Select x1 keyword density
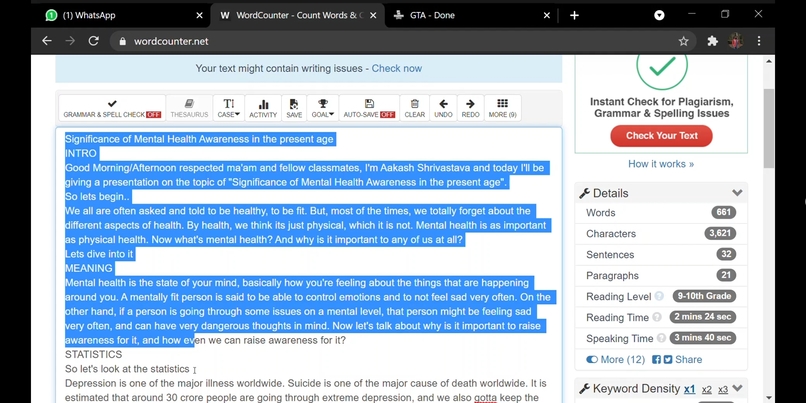Screen dimensions: 806x403 689,389
